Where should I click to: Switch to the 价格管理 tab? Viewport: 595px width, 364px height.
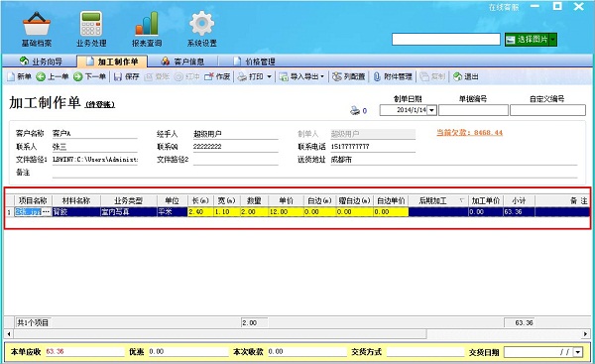tap(254, 61)
